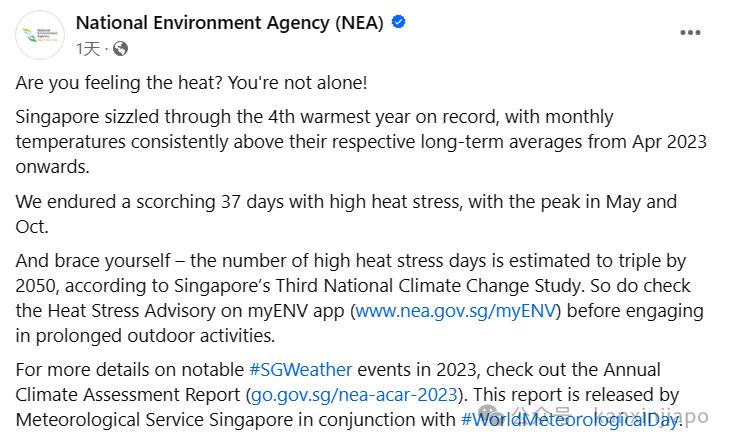
Task: Click the "For more details on notable" text
Action: [130, 370]
